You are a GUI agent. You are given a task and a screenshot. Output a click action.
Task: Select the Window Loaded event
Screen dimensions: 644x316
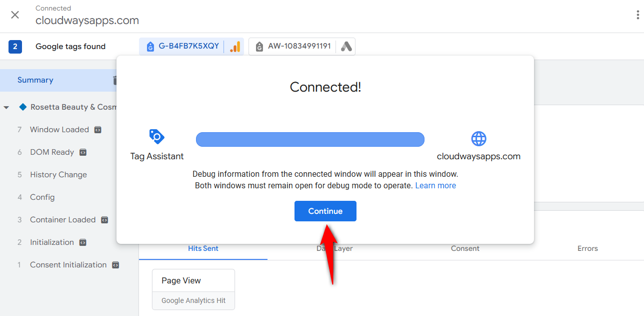click(x=59, y=130)
